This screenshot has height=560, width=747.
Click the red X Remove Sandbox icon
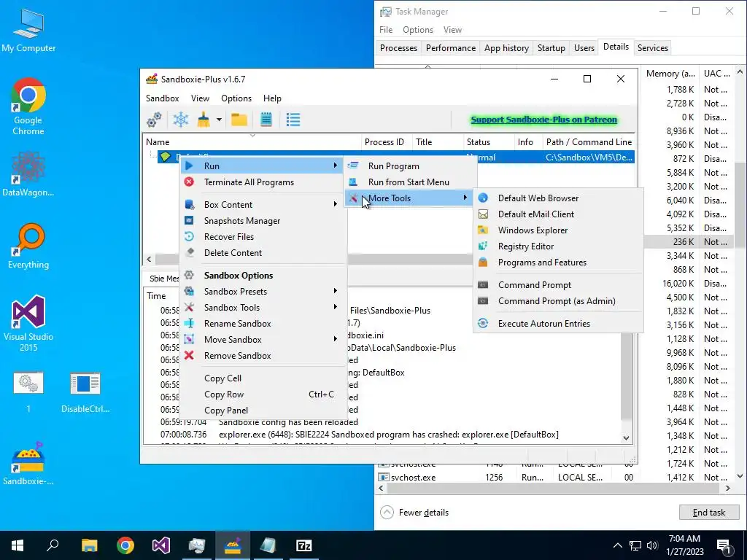click(189, 355)
